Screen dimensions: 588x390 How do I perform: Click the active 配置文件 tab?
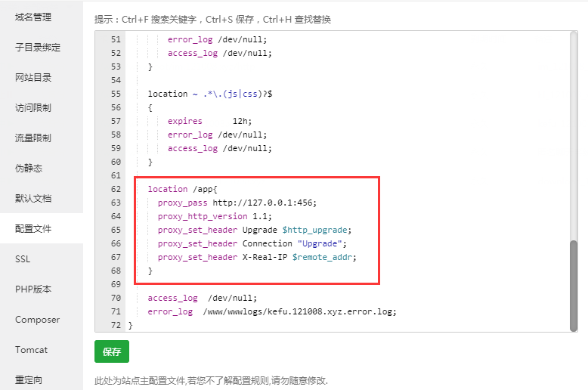[x=33, y=228]
